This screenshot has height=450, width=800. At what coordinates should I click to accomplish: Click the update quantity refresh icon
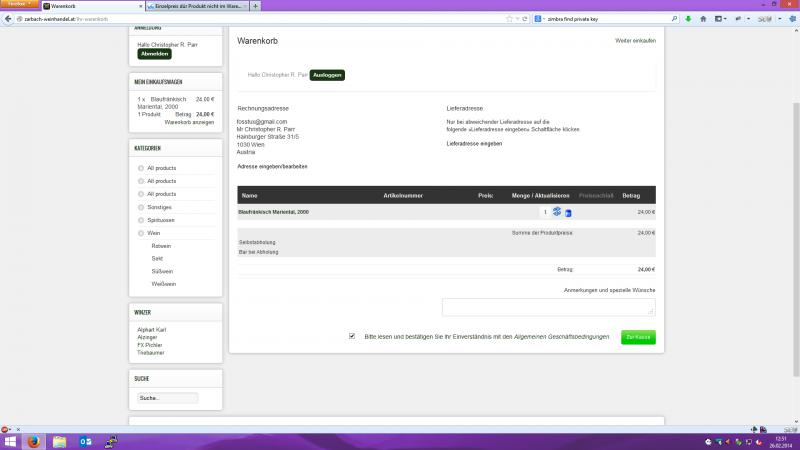[557, 212]
